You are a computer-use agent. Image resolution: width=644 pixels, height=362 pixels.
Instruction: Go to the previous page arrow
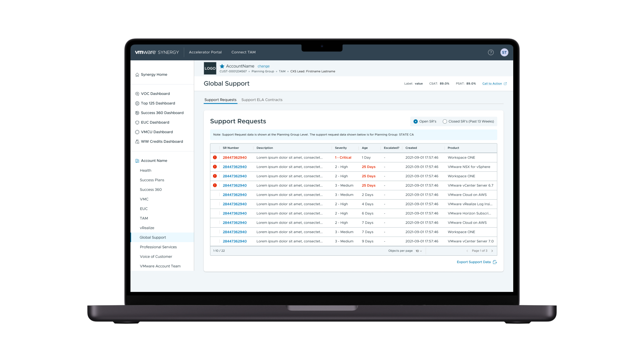click(x=467, y=251)
